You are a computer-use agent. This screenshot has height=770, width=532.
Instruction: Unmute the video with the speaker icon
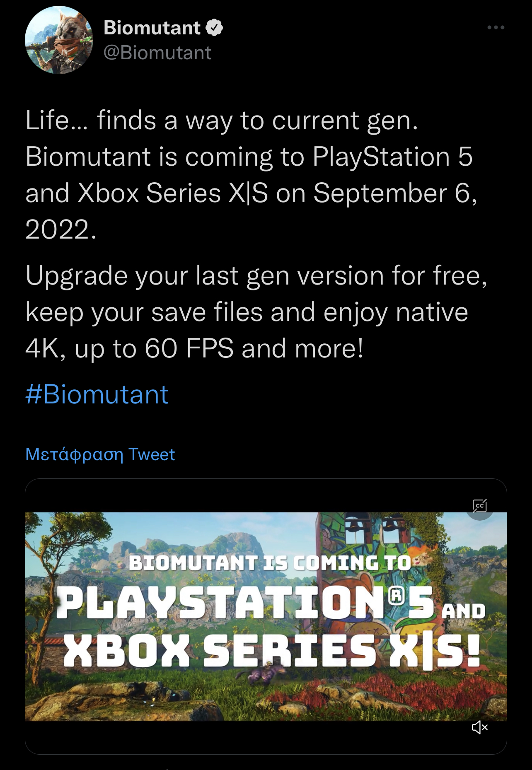click(480, 727)
